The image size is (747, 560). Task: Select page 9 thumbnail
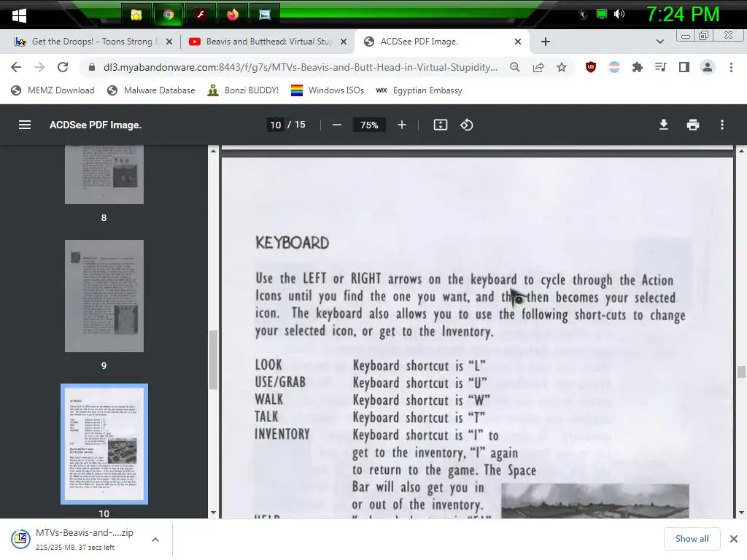(x=104, y=296)
